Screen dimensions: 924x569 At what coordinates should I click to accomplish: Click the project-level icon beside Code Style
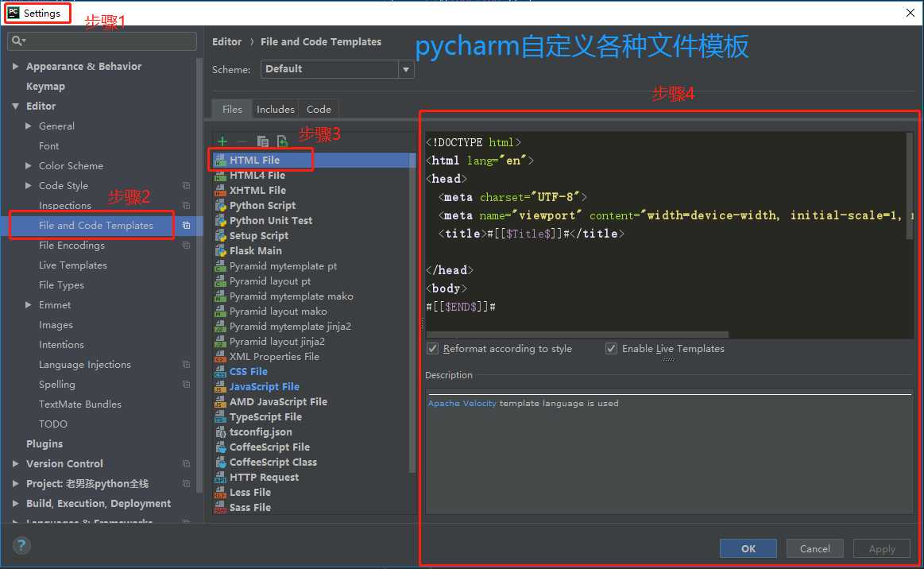(186, 186)
